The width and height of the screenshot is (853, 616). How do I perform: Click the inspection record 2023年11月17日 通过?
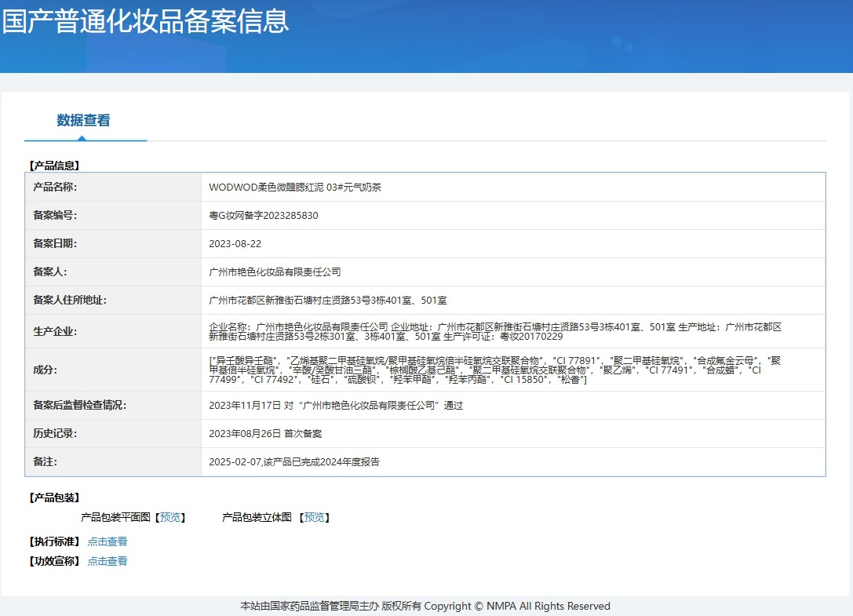[336, 406]
